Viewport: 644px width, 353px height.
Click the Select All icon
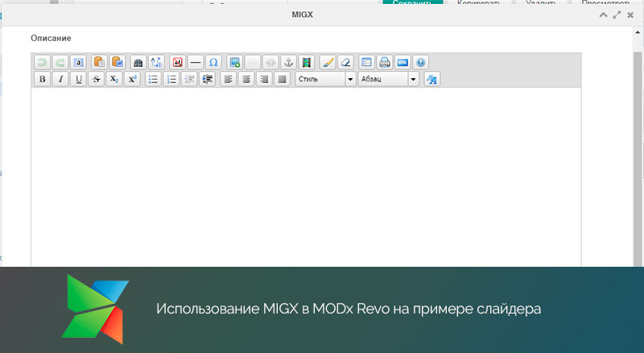[78, 62]
